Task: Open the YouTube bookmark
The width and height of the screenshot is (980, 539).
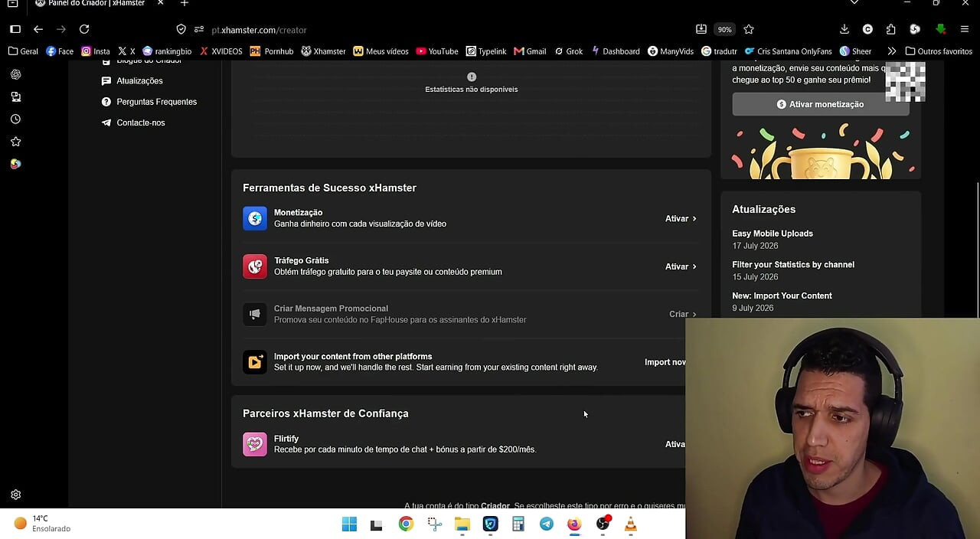Action: click(437, 51)
